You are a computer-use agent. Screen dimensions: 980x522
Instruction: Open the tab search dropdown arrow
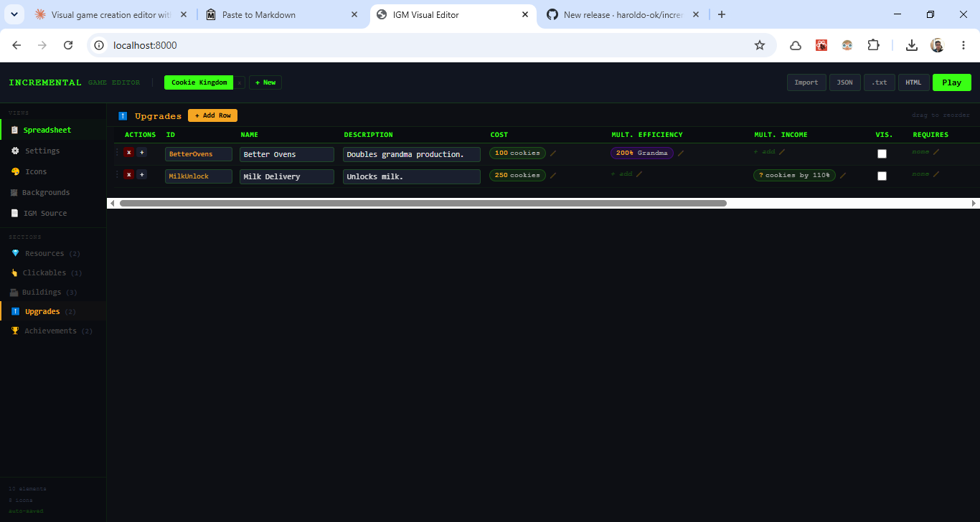pos(16,14)
